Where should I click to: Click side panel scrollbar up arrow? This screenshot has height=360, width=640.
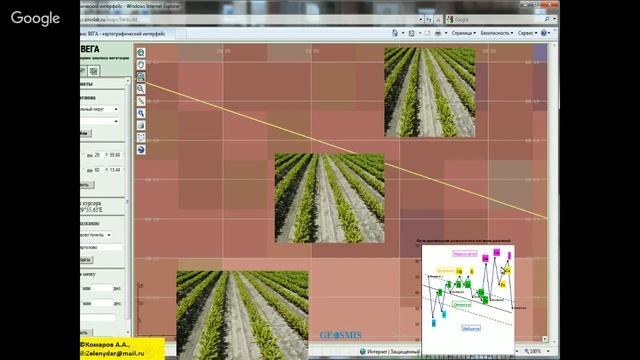[128, 81]
